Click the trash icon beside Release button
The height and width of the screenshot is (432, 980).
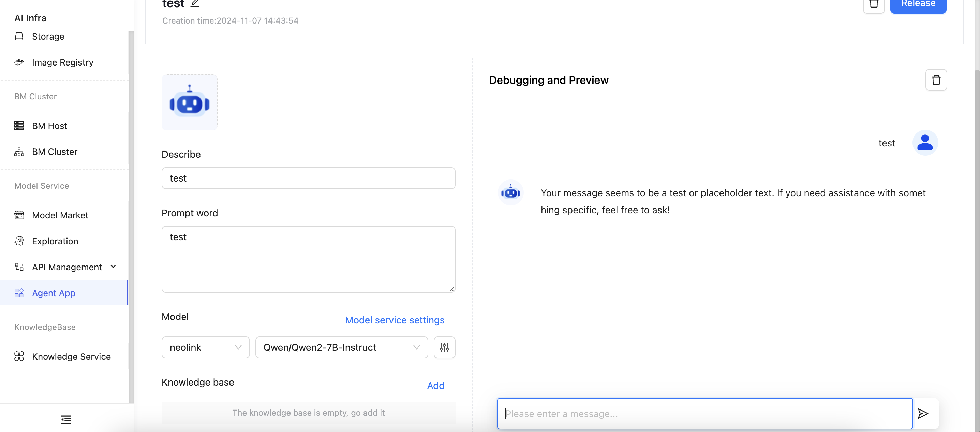click(x=874, y=5)
